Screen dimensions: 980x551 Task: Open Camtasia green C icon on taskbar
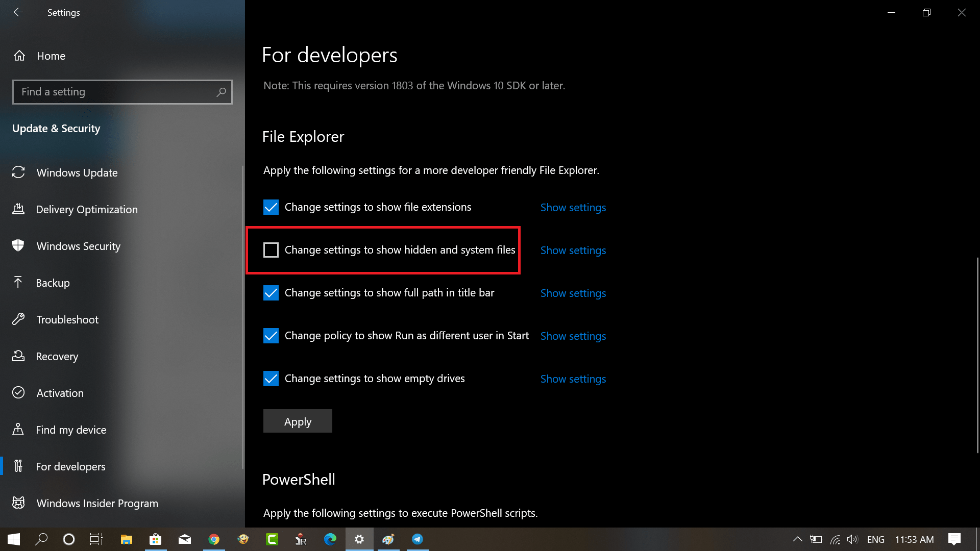272,539
